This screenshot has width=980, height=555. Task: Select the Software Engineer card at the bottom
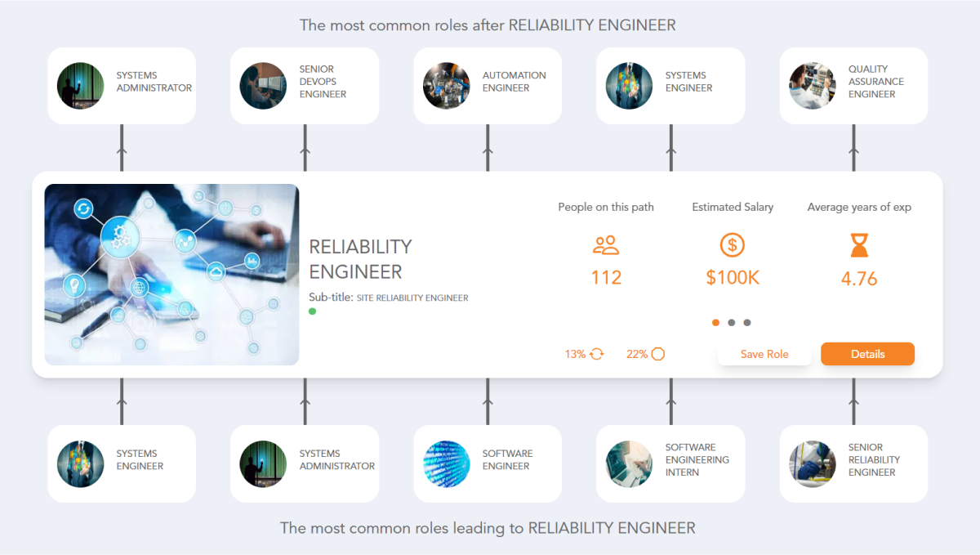(x=487, y=463)
